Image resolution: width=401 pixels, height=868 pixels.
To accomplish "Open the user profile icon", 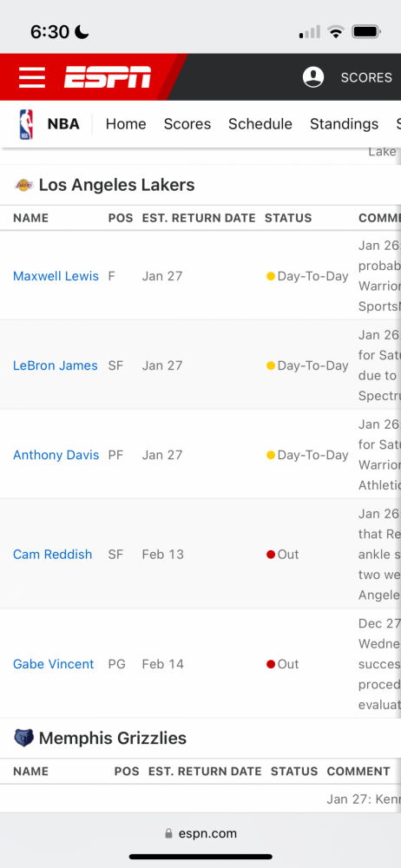I will tap(313, 77).
